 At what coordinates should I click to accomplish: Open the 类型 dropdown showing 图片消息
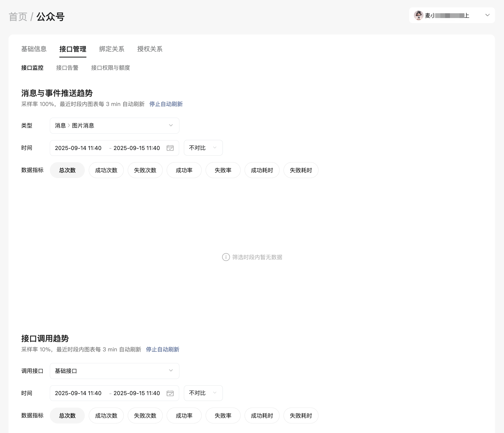click(x=114, y=126)
